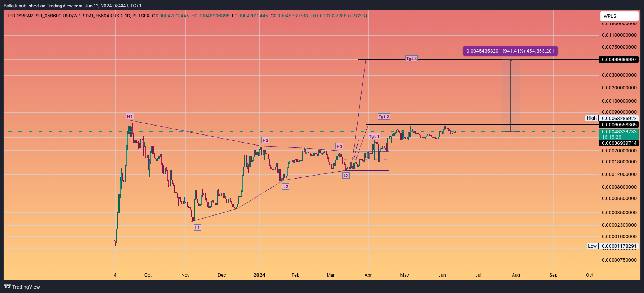The width and height of the screenshot is (644, 293).
Task: Click the H1 pivot label
Action: click(x=130, y=116)
